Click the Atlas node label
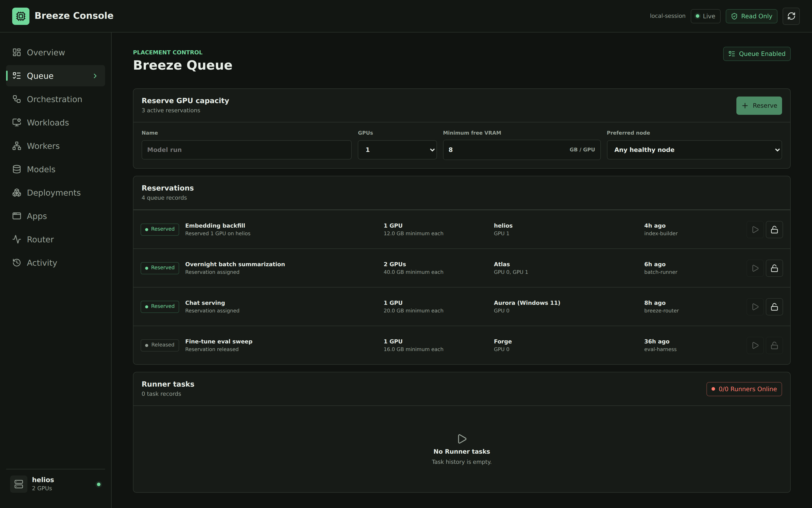This screenshot has height=508, width=812. point(502,264)
